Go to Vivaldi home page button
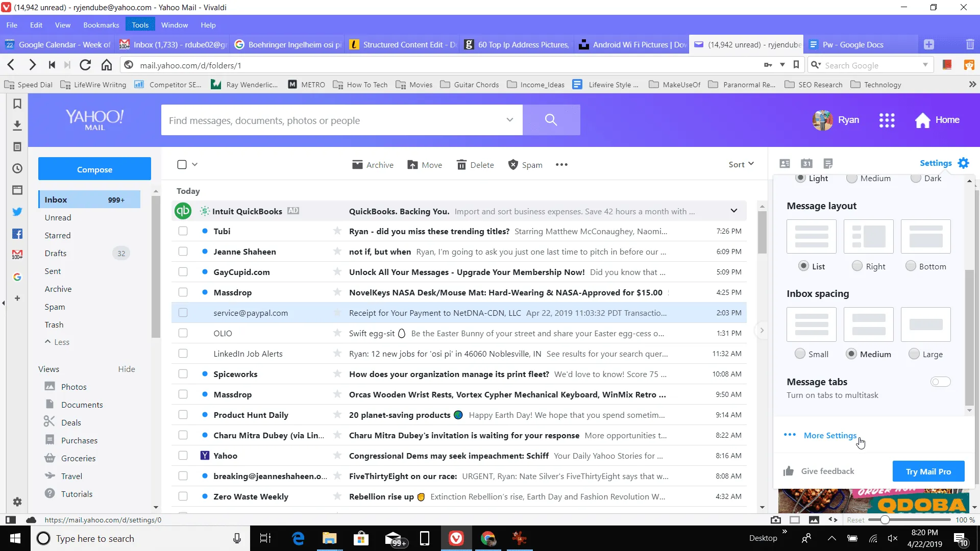This screenshot has height=551, width=980. 106,65
